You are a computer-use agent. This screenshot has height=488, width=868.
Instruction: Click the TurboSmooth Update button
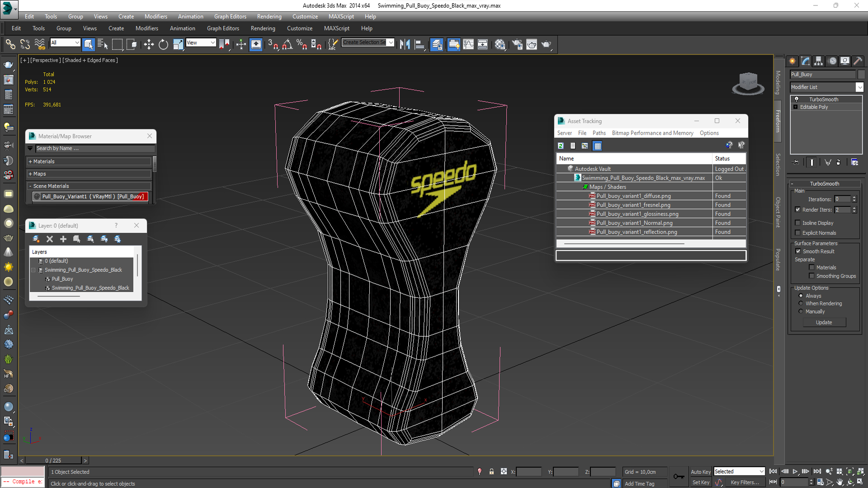pyautogui.click(x=824, y=322)
